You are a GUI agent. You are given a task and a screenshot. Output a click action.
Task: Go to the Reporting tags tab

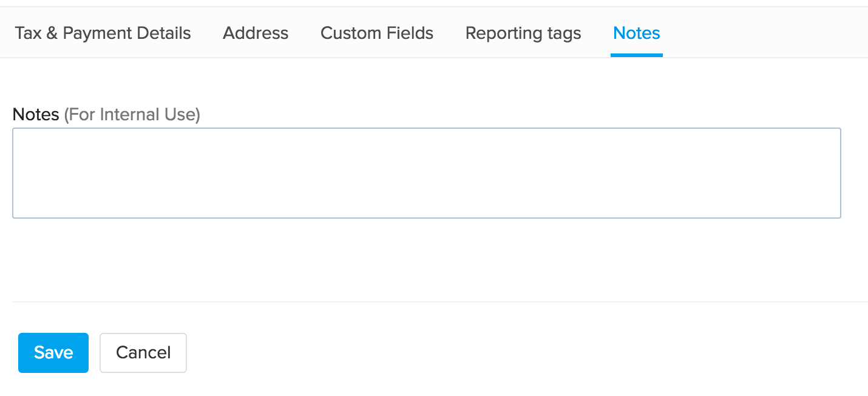tap(523, 33)
